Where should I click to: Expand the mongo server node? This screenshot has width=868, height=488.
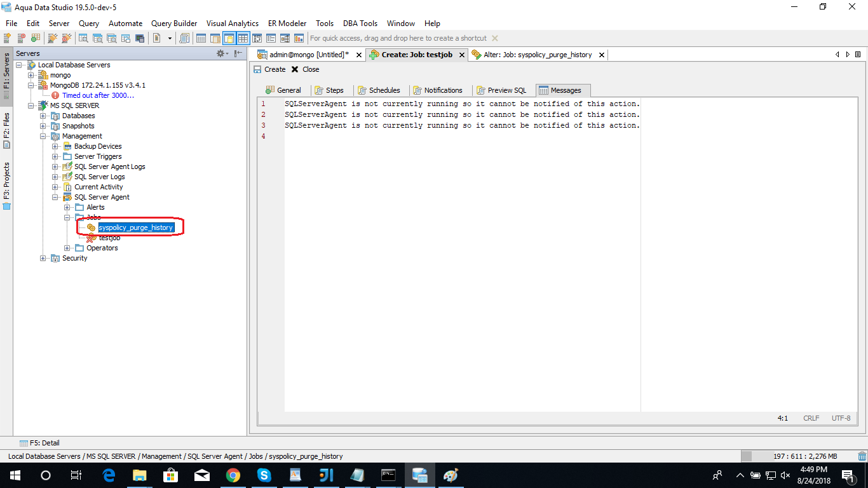tap(31, 75)
